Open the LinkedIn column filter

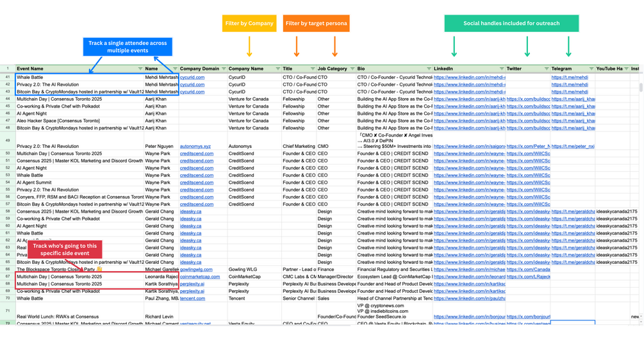502,69
